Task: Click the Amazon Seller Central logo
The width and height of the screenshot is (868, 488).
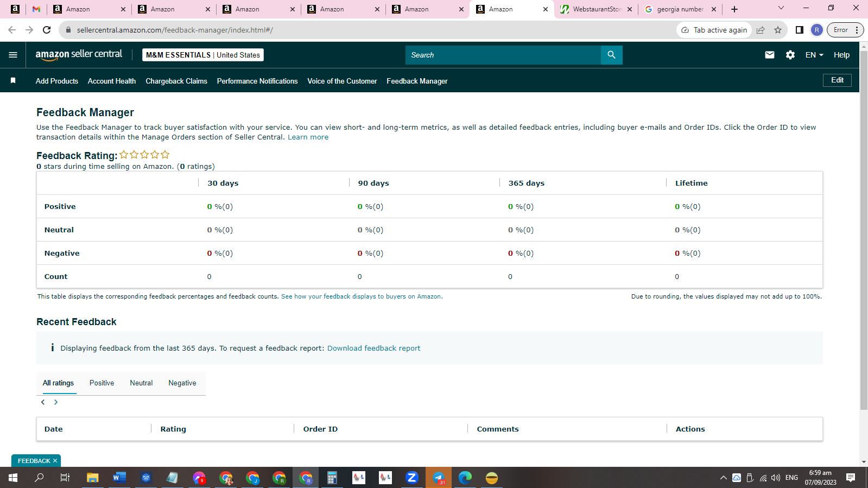Action: coord(79,55)
